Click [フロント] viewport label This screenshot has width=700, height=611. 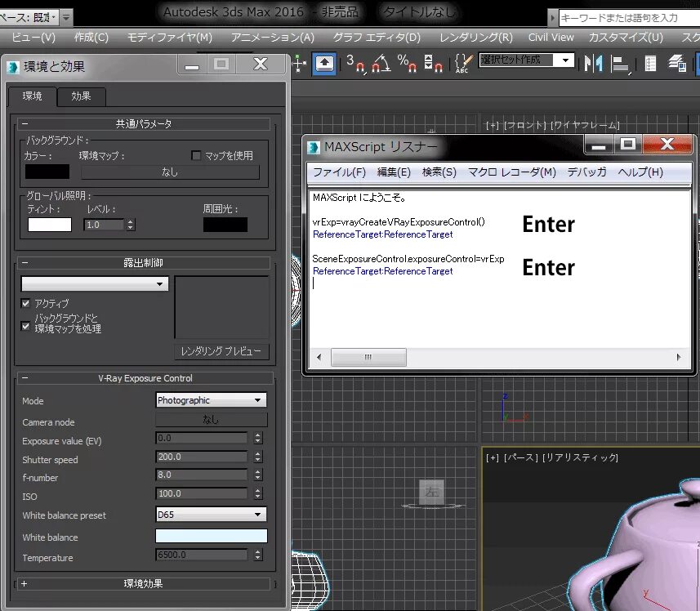(x=525, y=126)
